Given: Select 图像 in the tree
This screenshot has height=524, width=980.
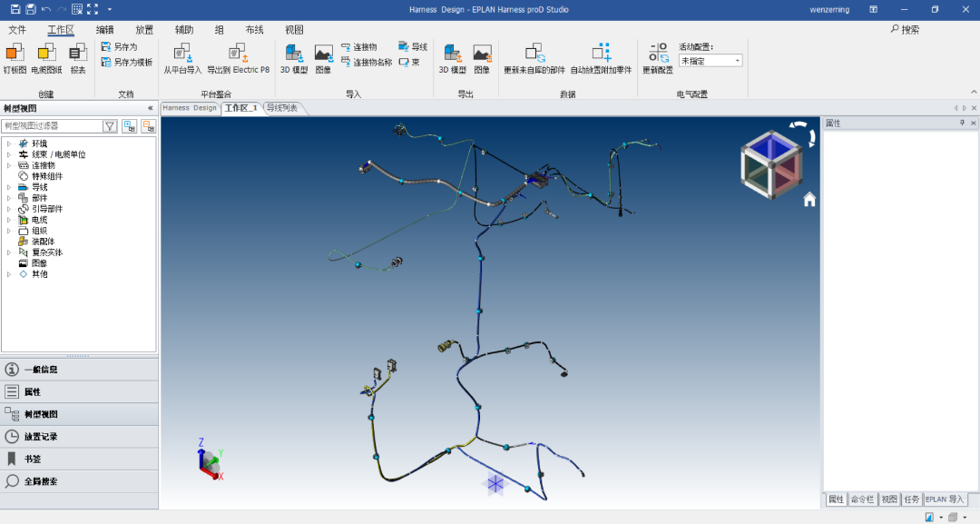Looking at the screenshot, I should click(39, 263).
